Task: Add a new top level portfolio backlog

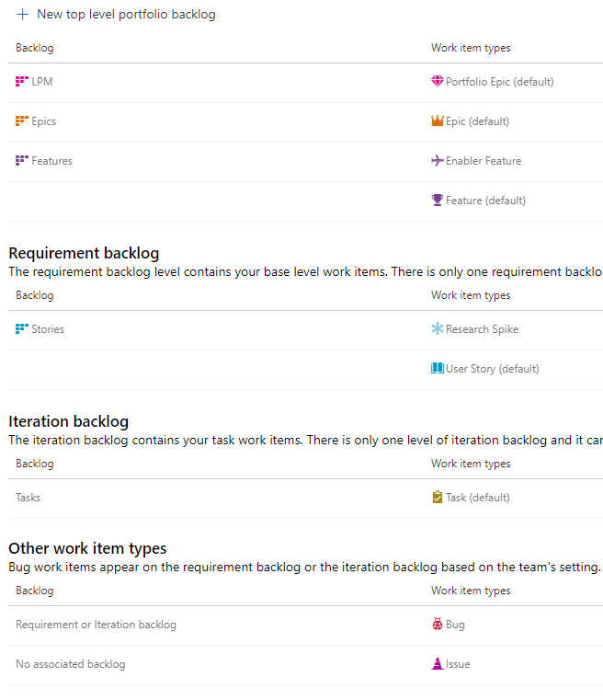Action: pyautogui.click(x=116, y=15)
